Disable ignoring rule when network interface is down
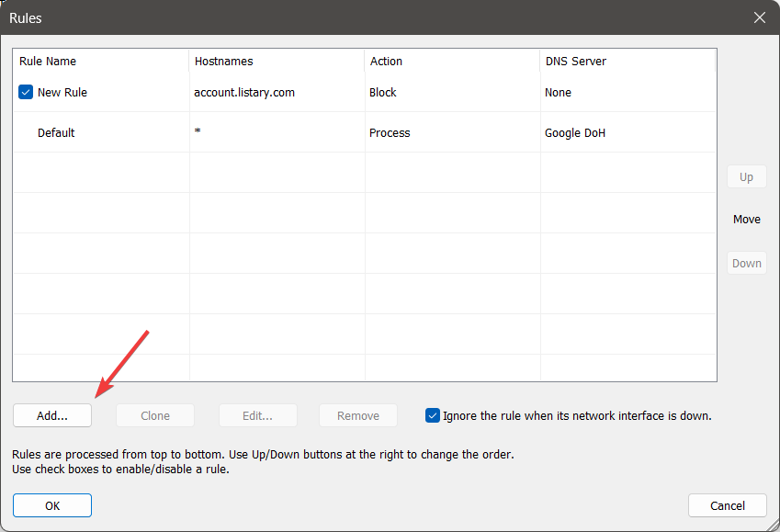Screen dimensions: 780x532 click(434, 415)
